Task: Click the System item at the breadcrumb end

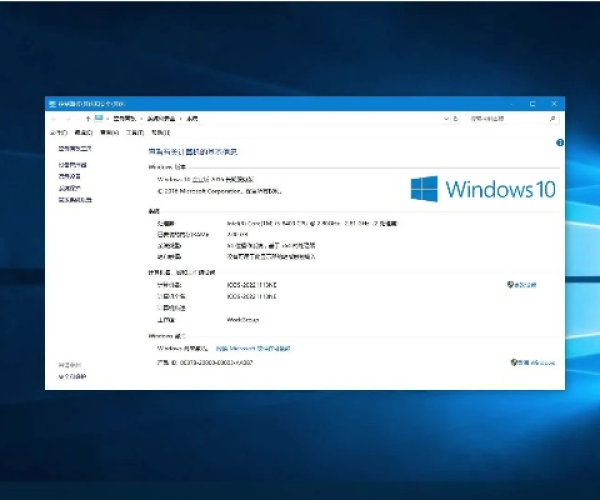Action: click(x=192, y=119)
